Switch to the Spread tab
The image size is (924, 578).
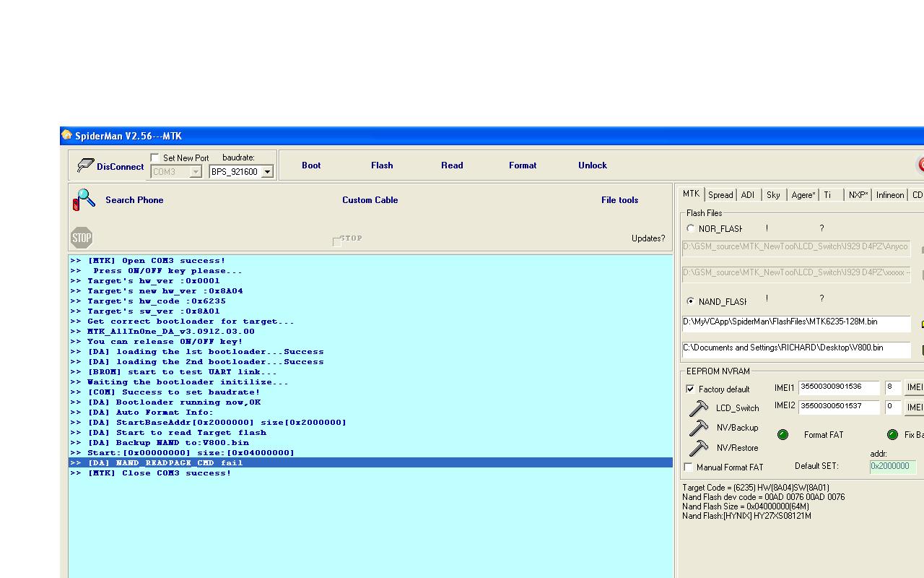(720, 195)
